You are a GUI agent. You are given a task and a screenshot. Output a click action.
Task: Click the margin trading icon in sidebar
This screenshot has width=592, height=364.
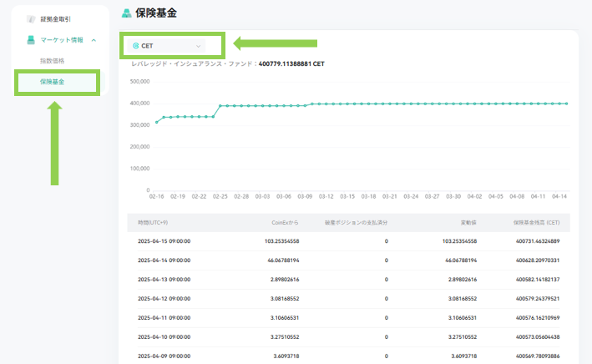(x=32, y=19)
